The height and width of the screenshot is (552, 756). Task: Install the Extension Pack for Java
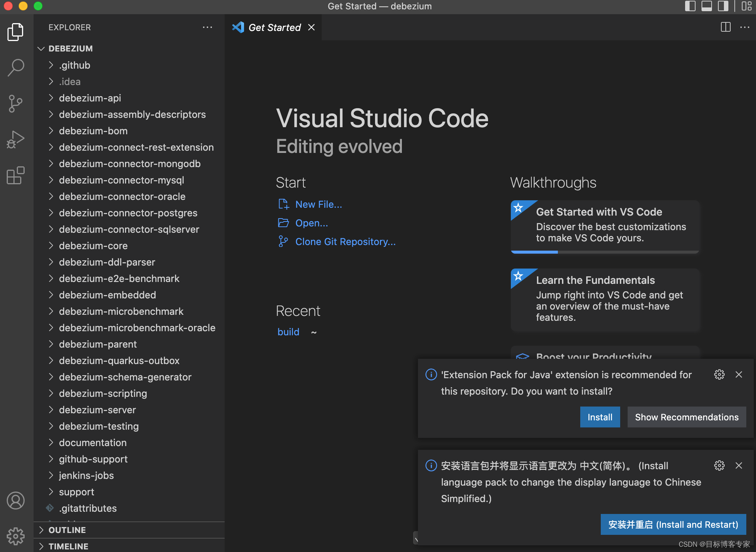(x=600, y=417)
